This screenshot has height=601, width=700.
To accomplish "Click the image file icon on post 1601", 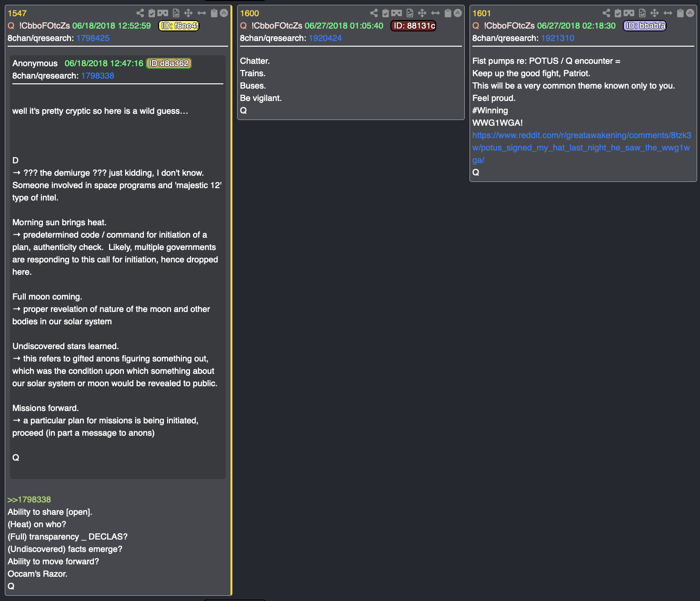I will pos(642,13).
